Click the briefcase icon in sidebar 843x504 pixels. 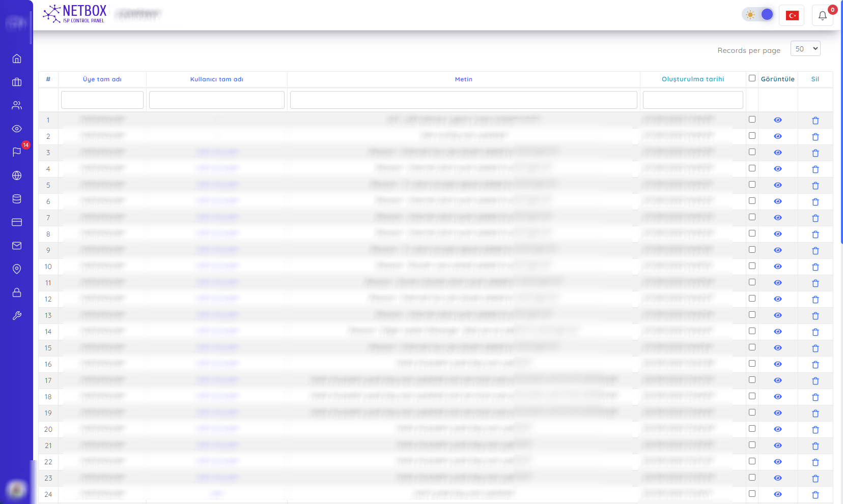[x=17, y=82]
